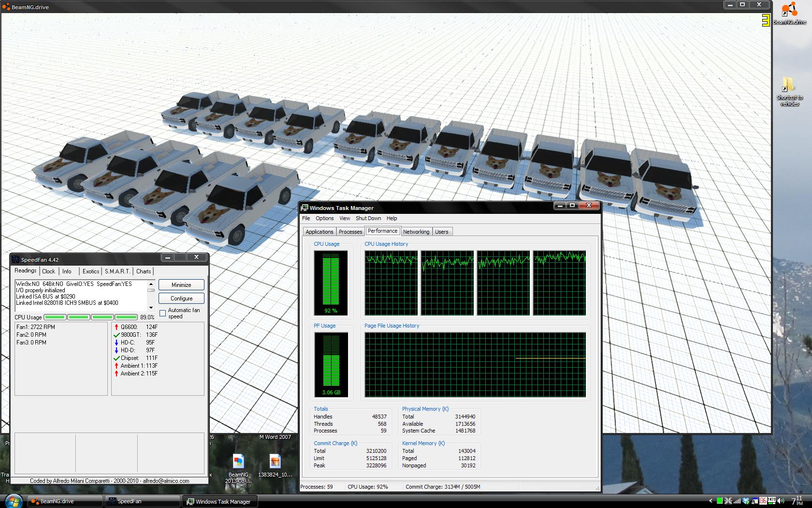Open the Clock tab in SpeedFan

click(49, 271)
